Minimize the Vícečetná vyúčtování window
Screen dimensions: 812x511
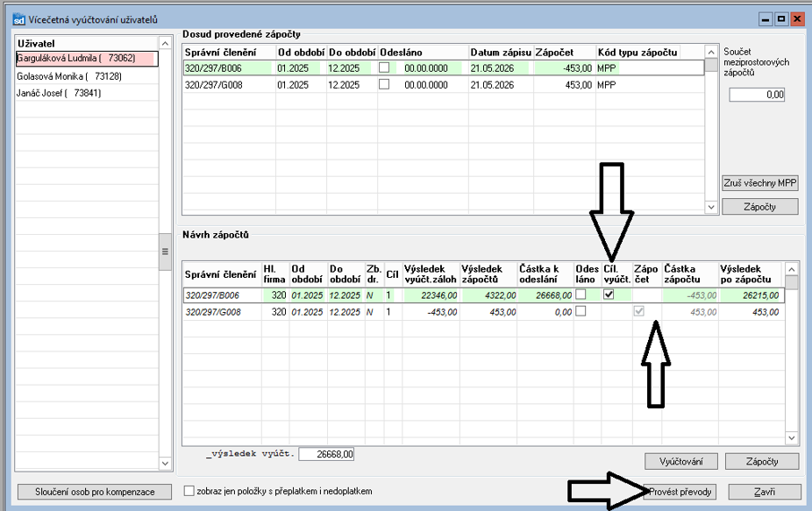pyautogui.click(x=766, y=19)
